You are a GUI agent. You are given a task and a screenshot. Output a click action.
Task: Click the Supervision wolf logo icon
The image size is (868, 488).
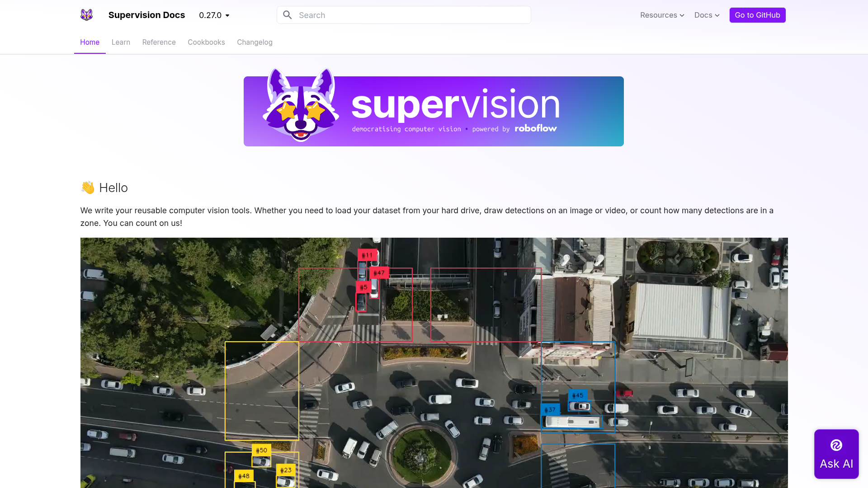86,15
